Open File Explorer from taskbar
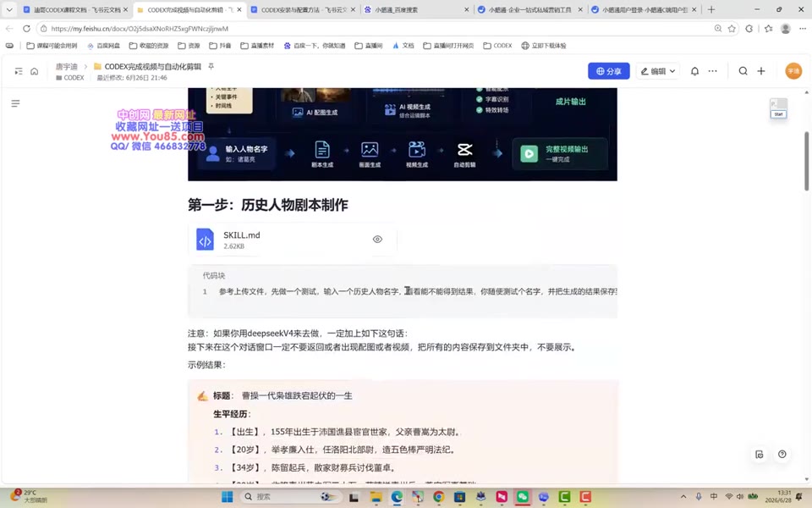The width and height of the screenshot is (812, 508). click(x=376, y=497)
